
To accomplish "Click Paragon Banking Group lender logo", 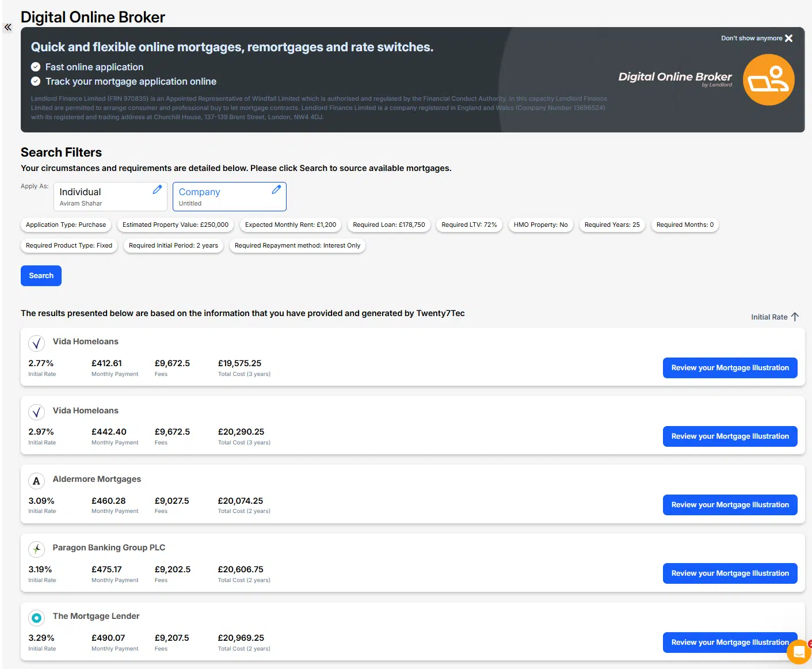I will [x=37, y=549].
